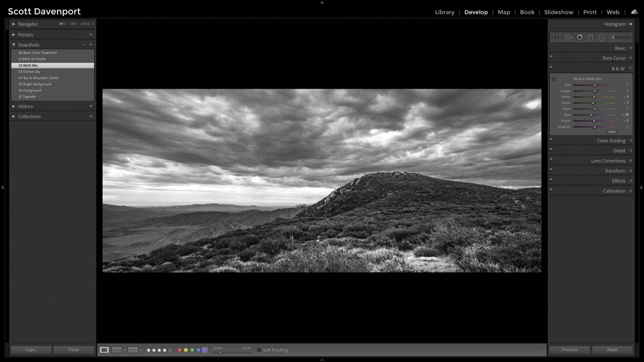This screenshot has height=362, width=644.
Task: Set rating to one star
Action: (x=149, y=350)
